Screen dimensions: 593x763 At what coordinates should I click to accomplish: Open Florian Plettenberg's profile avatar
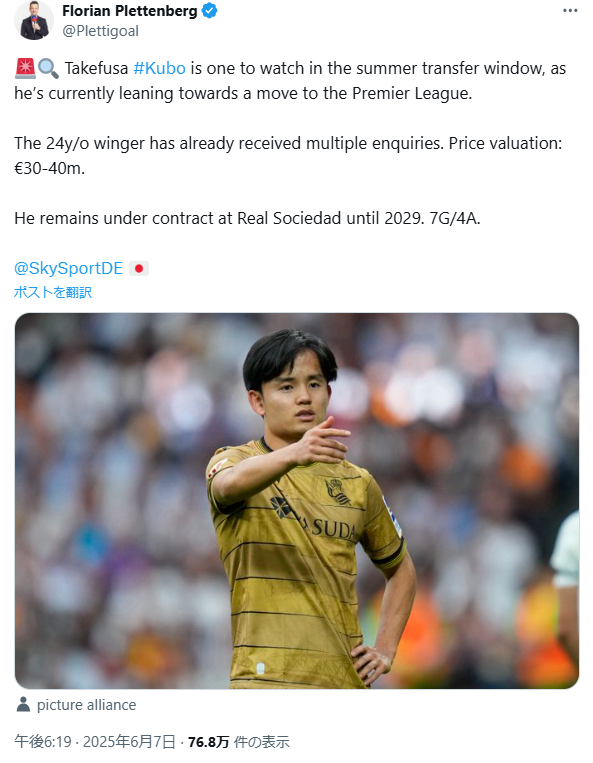pos(34,20)
